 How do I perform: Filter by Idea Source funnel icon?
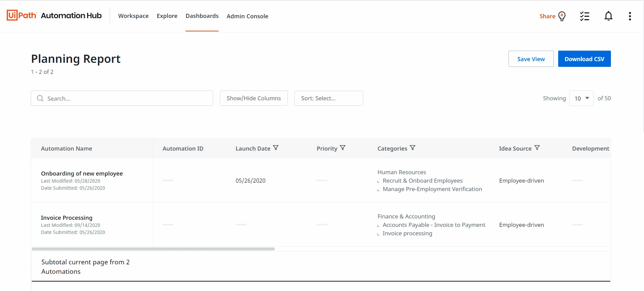(x=537, y=148)
